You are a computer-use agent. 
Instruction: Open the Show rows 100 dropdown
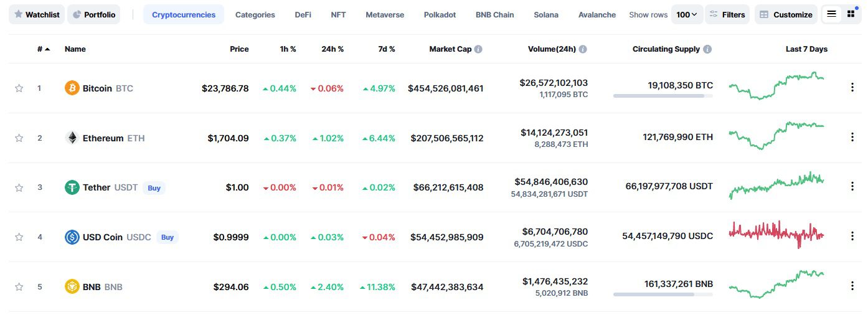(687, 14)
